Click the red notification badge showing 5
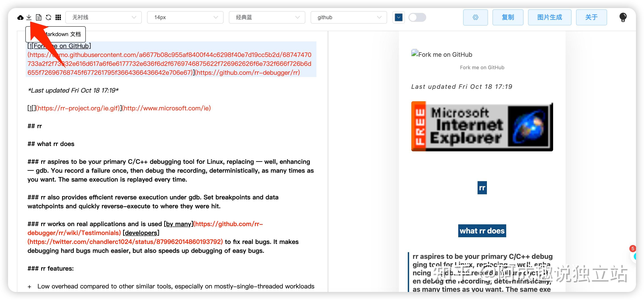Viewport: 644px width, 300px height. tap(632, 248)
